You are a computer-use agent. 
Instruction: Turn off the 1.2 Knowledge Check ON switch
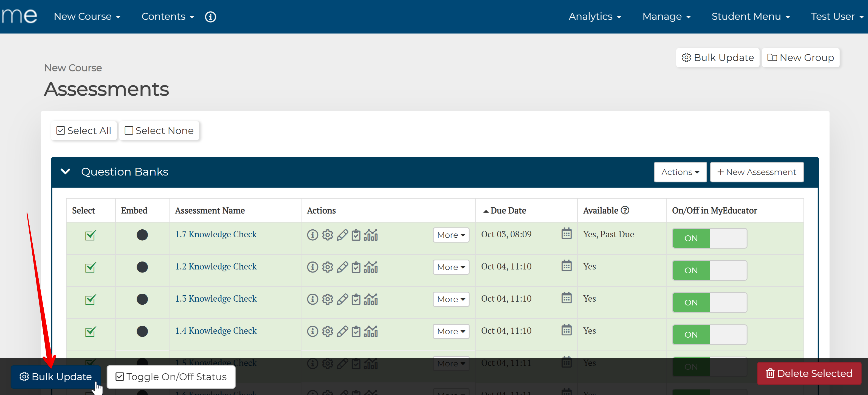pyautogui.click(x=709, y=270)
